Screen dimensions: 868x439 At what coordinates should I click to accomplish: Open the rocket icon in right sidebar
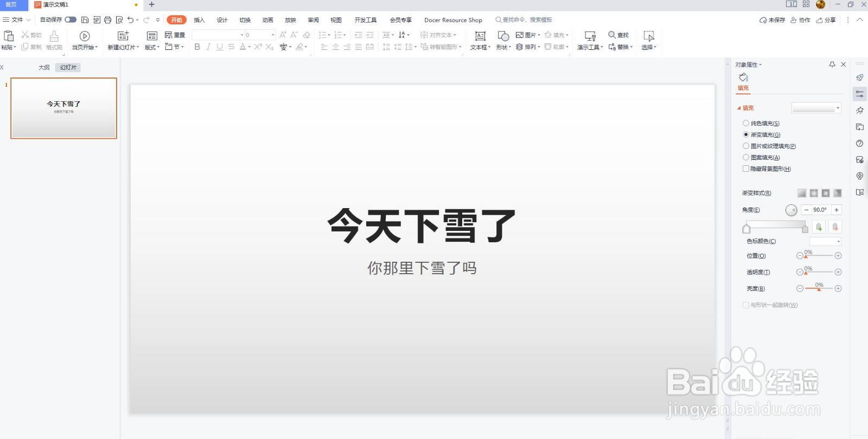[x=860, y=78]
